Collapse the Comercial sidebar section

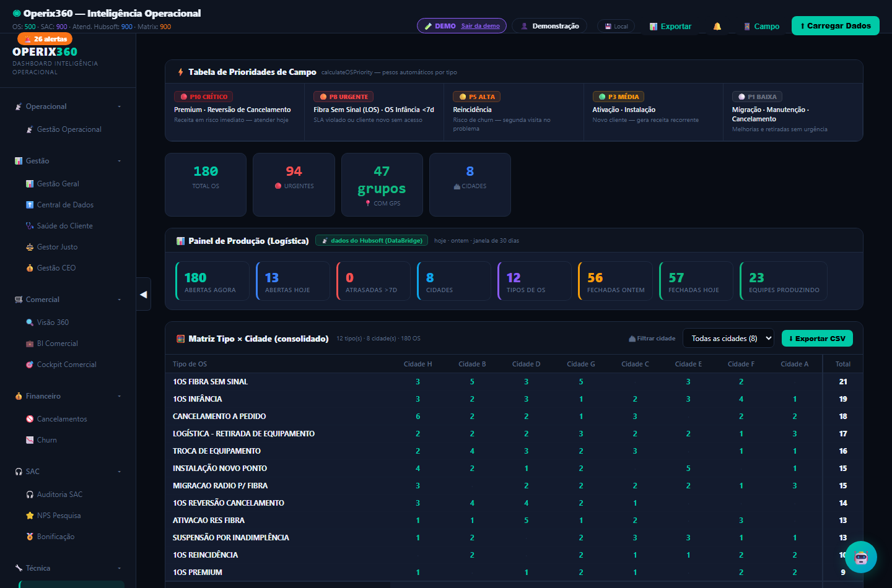(68, 300)
